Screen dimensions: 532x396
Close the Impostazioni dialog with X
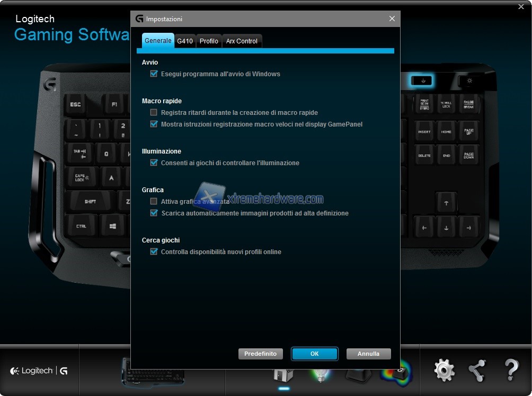pyautogui.click(x=392, y=19)
